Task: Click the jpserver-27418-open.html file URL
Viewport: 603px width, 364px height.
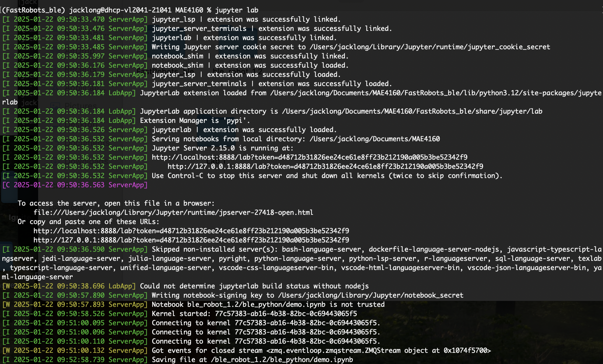Action: click(173, 213)
